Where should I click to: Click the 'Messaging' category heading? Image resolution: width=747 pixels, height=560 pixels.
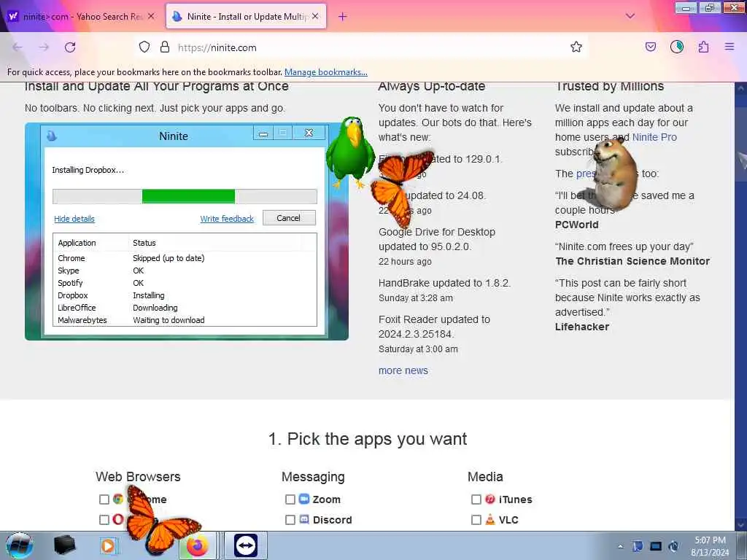point(313,477)
